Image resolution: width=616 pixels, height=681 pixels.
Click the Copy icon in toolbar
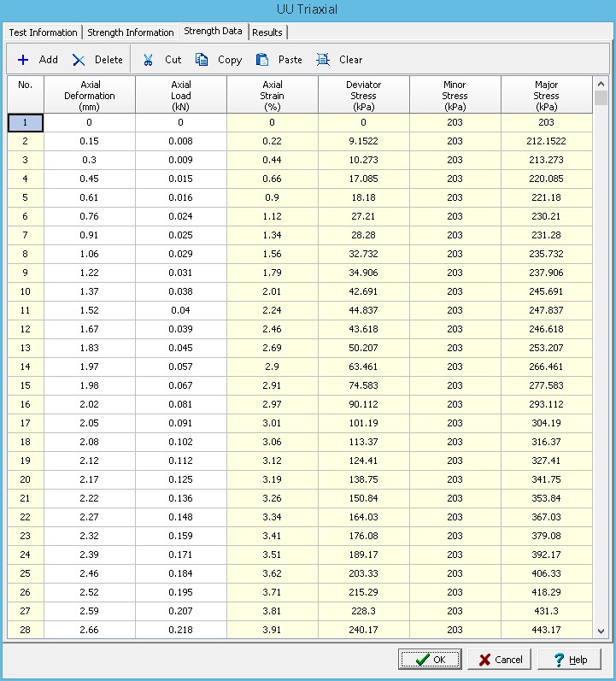coord(202,60)
